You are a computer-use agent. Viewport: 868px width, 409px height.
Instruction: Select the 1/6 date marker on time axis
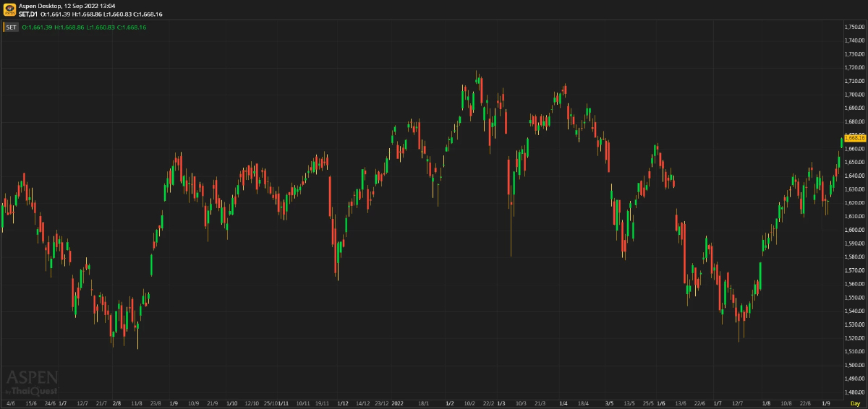660,403
